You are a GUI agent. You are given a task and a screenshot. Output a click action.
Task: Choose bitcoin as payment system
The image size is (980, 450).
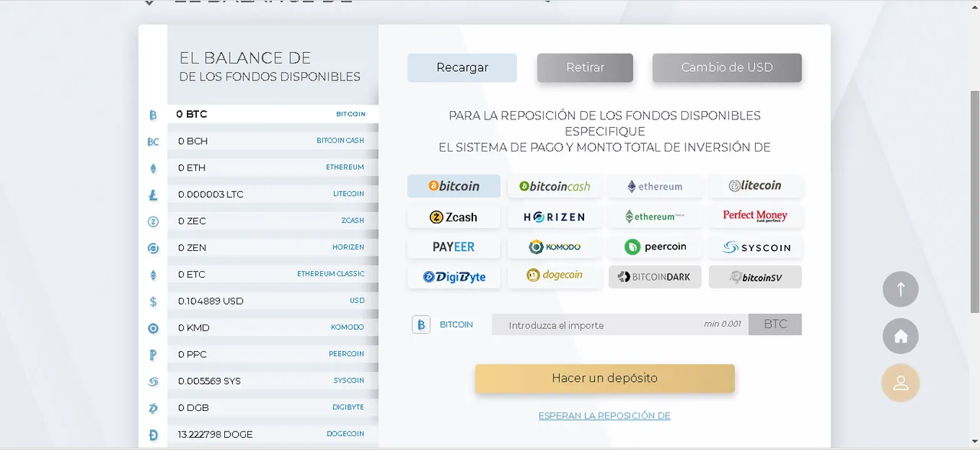[454, 186]
